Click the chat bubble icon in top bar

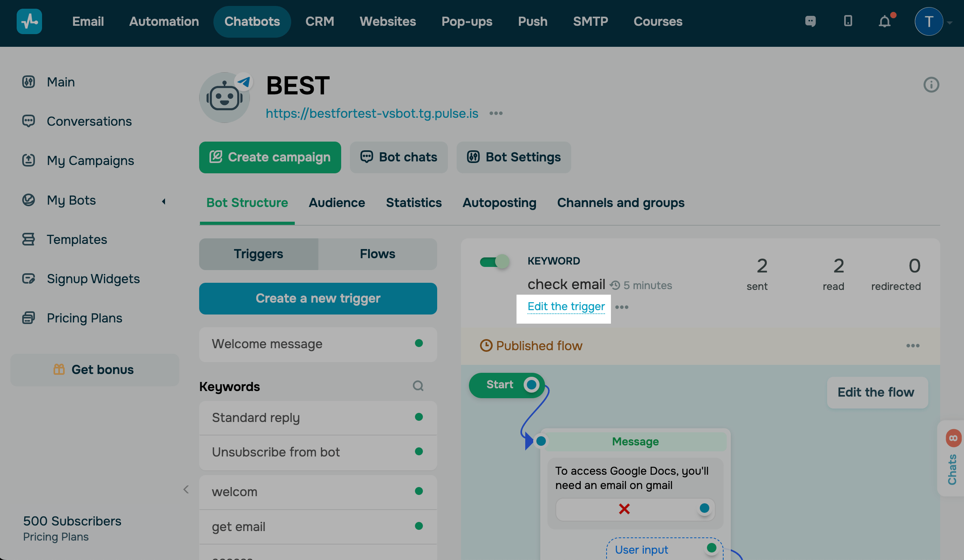click(x=810, y=21)
